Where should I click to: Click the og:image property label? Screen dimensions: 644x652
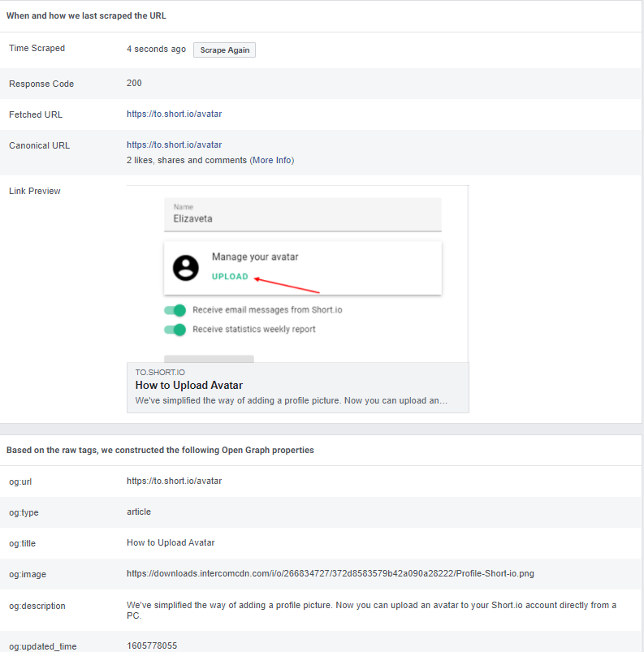coord(28,574)
